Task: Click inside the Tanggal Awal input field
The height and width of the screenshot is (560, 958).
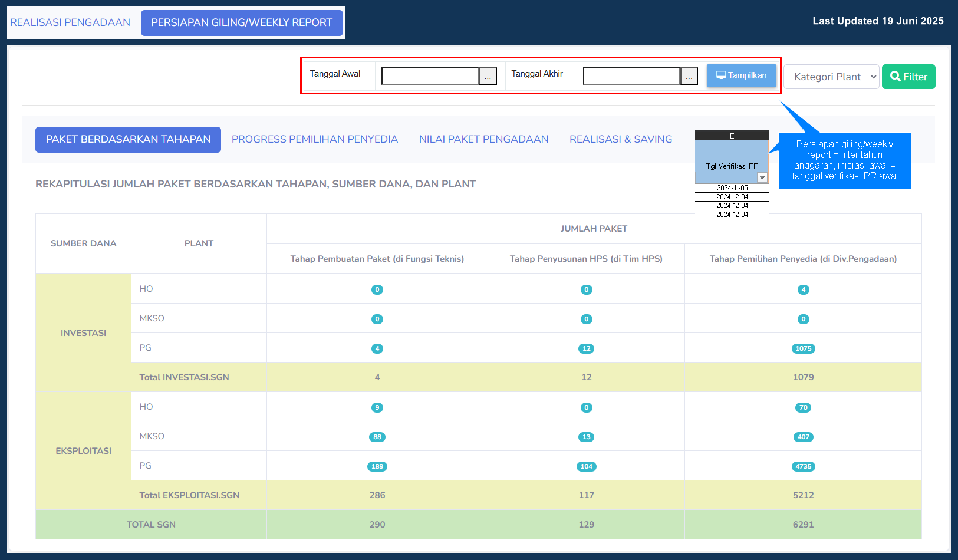Action: click(x=430, y=77)
